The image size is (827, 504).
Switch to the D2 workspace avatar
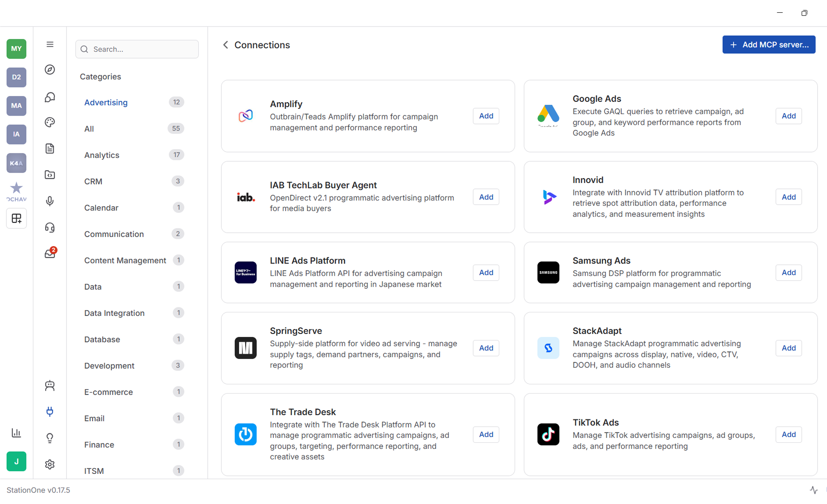click(16, 77)
